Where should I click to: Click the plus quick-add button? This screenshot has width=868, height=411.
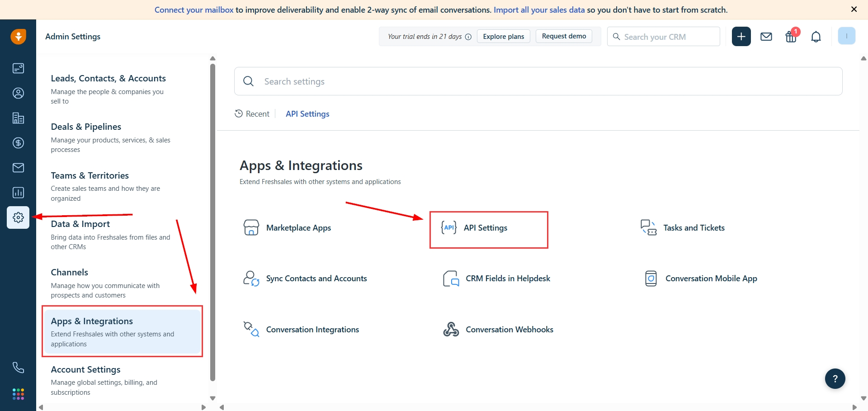click(x=741, y=37)
